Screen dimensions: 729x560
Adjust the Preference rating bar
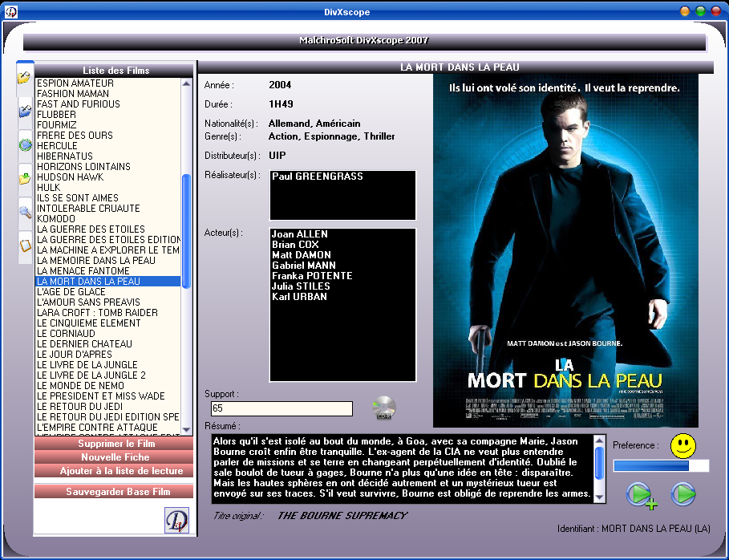(x=661, y=465)
